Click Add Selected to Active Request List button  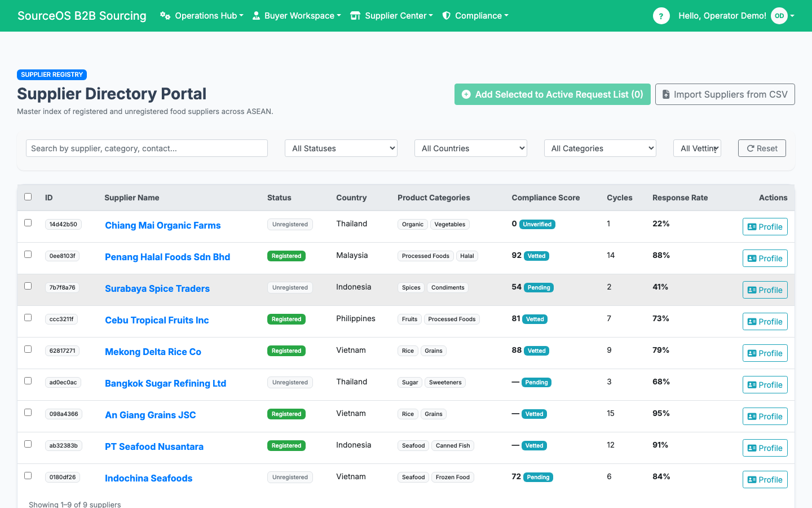[553, 94]
